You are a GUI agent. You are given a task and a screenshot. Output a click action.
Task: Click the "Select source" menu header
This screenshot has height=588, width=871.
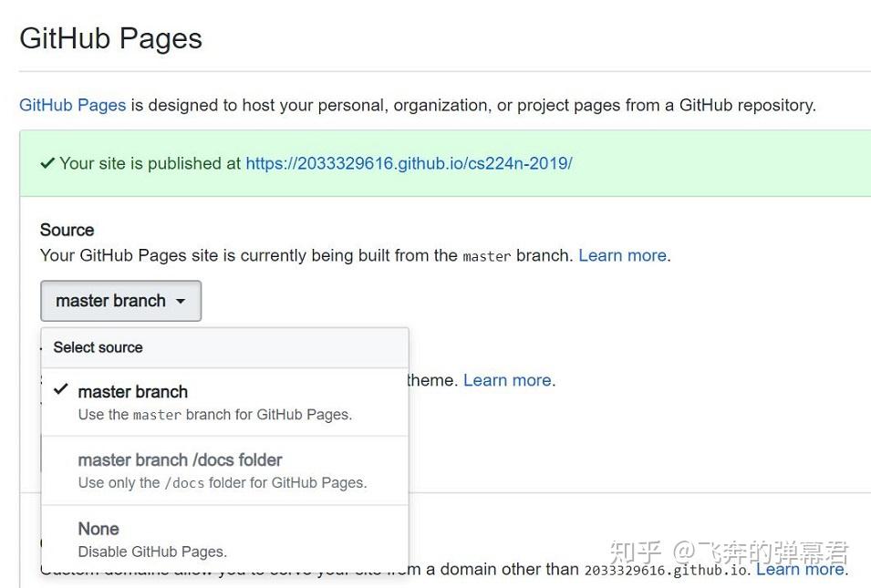98,347
